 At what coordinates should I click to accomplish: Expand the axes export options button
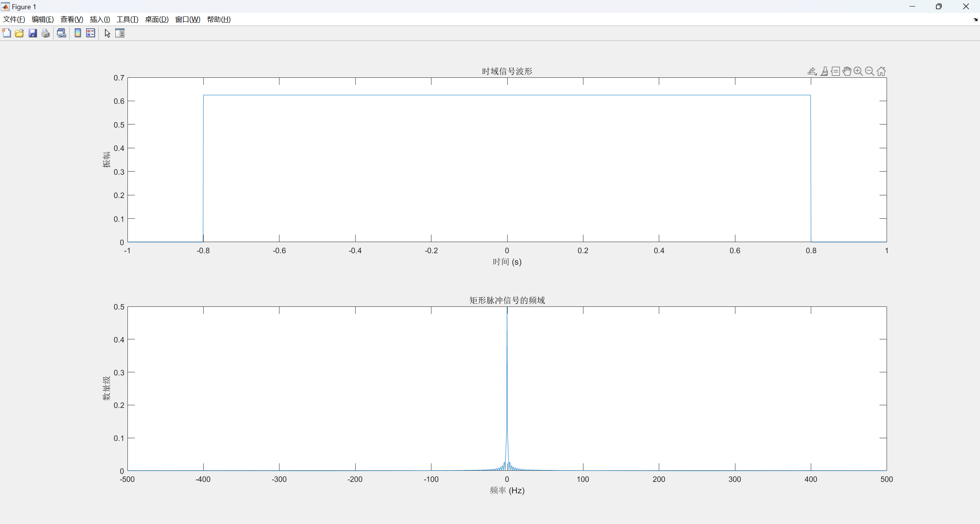click(x=812, y=71)
